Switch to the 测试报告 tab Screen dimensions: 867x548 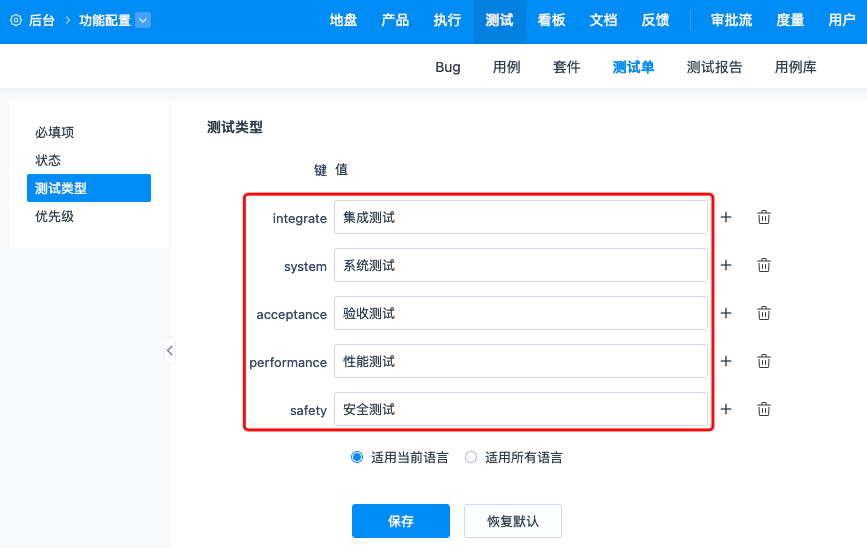coord(714,67)
